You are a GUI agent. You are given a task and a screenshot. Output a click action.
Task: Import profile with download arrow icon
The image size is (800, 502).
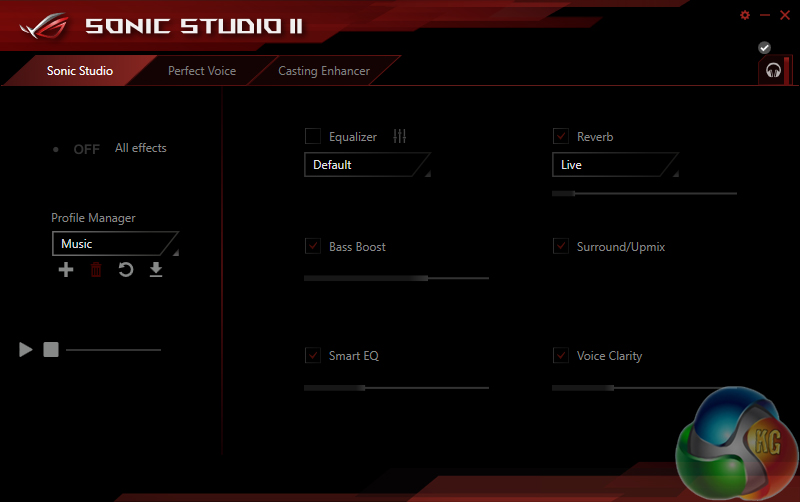[156, 269]
